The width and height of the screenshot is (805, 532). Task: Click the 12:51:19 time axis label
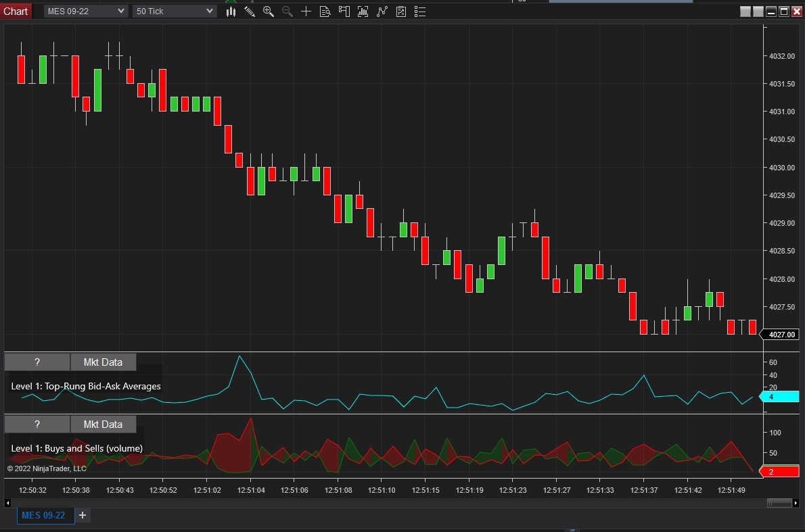click(x=469, y=490)
